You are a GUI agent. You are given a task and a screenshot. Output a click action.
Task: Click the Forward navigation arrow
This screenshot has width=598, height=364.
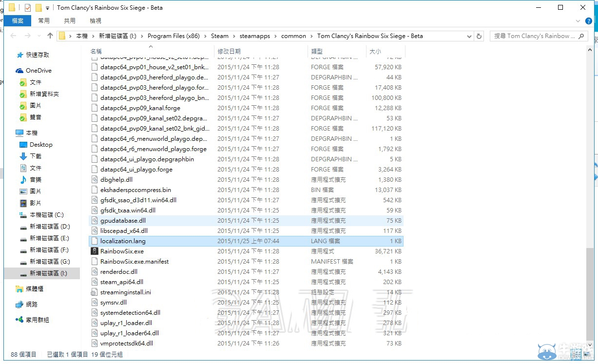(27, 36)
